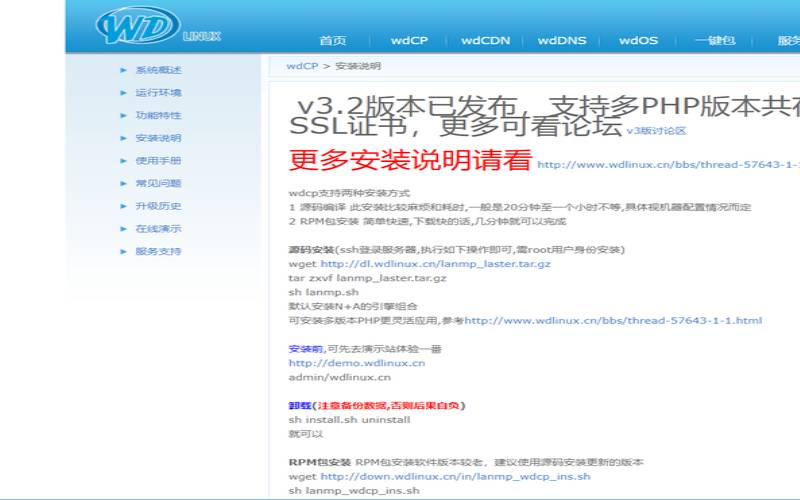Click the blue 安装前 text
This screenshot has width=800, height=500.
pos(306,349)
